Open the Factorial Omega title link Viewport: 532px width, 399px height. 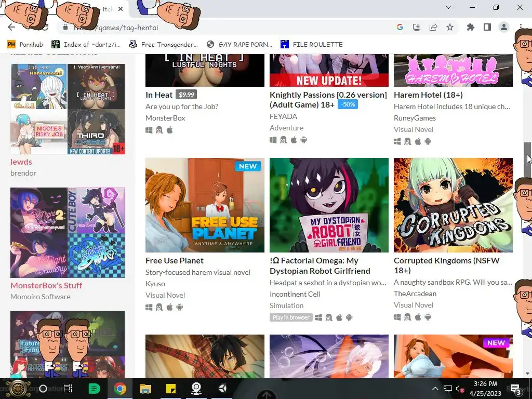tap(320, 265)
